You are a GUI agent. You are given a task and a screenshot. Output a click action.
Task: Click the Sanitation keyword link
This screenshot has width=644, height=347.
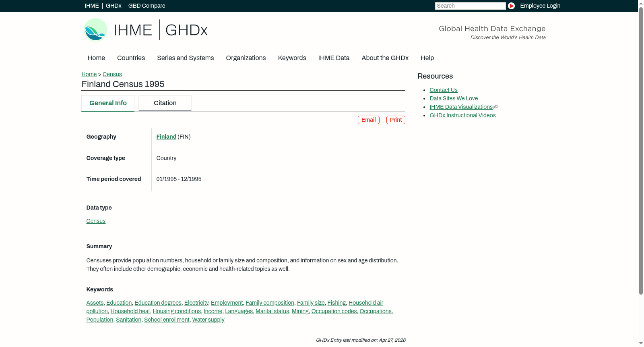point(129,320)
